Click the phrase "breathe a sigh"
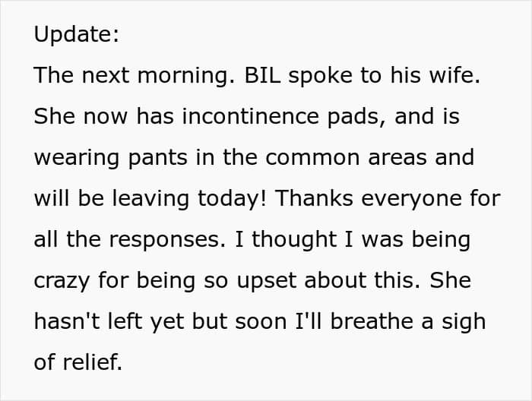This screenshot has width=532, height=401. (408, 322)
